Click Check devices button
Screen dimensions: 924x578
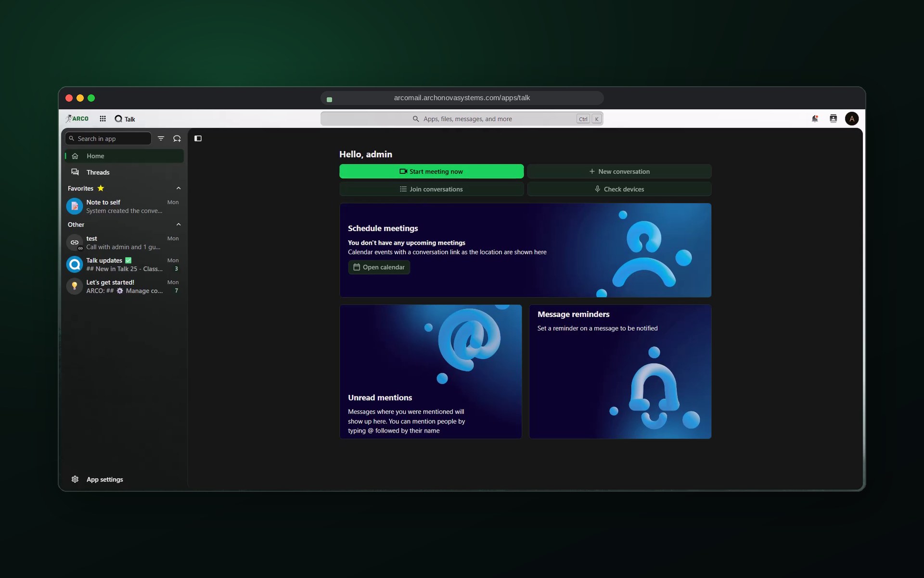click(619, 189)
